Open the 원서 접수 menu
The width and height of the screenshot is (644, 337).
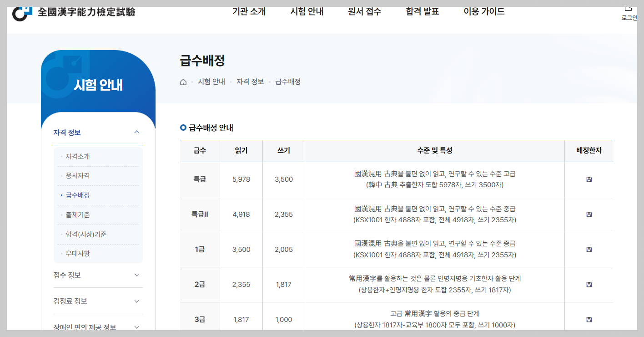pyautogui.click(x=363, y=12)
